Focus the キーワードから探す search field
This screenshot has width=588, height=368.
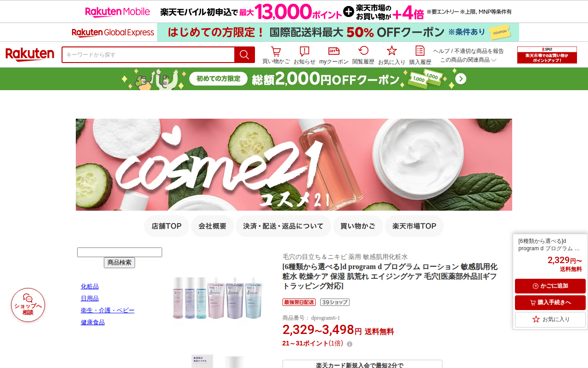pyautogui.click(x=148, y=55)
